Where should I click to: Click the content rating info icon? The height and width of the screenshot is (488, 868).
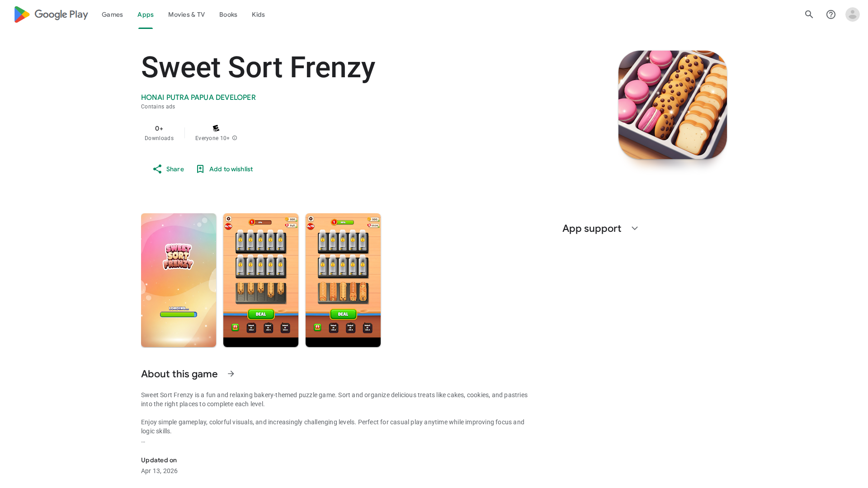tap(235, 138)
